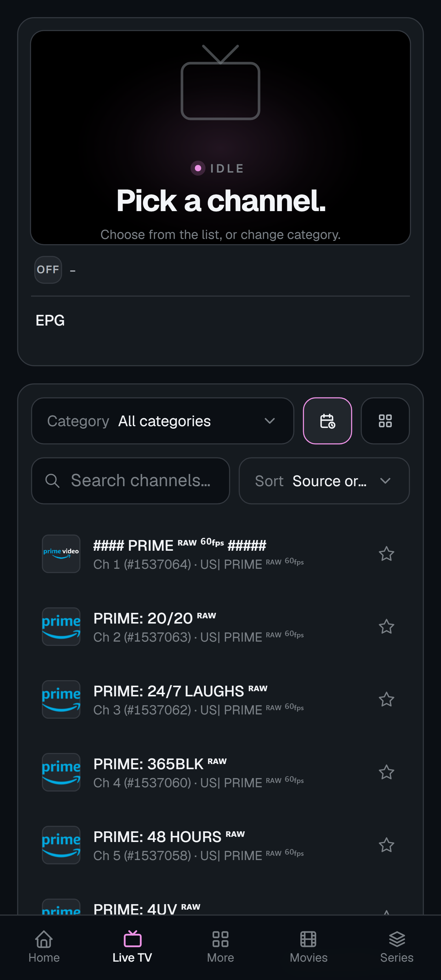
Task: Switch to grid layout icon
Action: [x=385, y=421]
